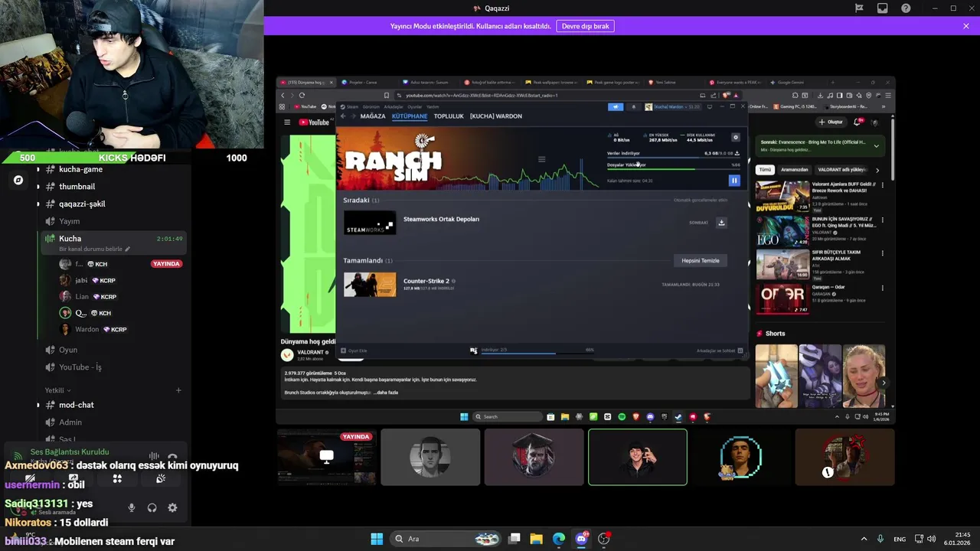Click the Steamworks thumbnail in queue
The width and height of the screenshot is (980, 551).
[370, 223]
